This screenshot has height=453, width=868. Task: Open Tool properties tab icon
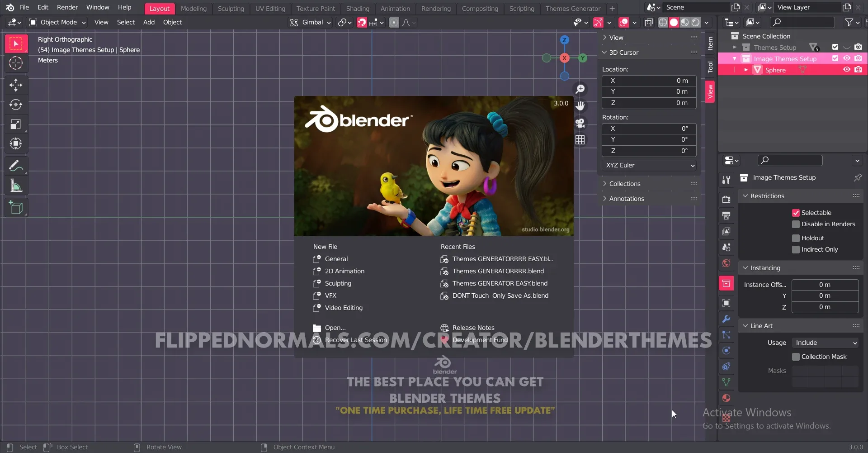(x=726, y=180)
